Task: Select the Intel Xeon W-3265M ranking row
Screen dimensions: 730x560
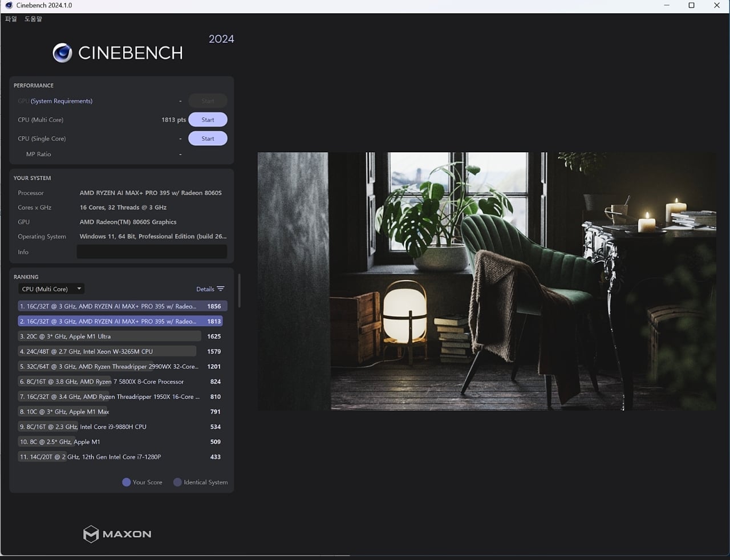Action: [x=120, y=352]
